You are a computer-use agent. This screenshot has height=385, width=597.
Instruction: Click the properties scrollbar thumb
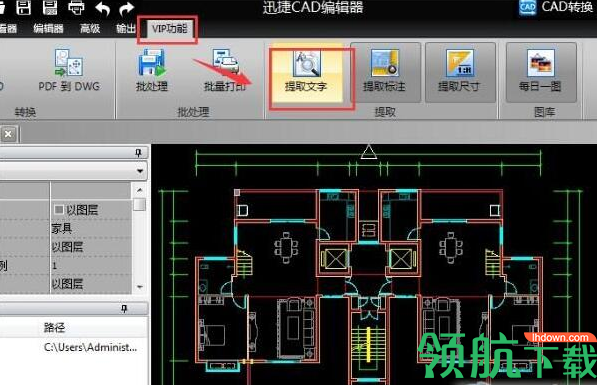pos(140,204)
